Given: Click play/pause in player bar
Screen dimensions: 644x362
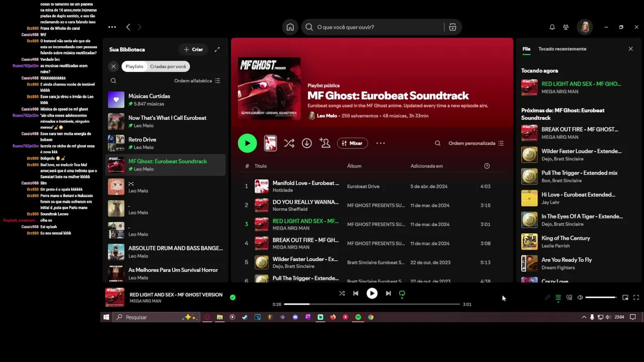Looking at the screenshot, I should point(372,294).
